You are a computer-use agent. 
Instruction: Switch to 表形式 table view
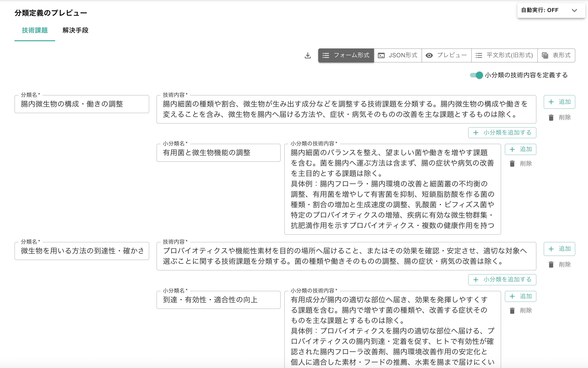(x=556, y=55)
